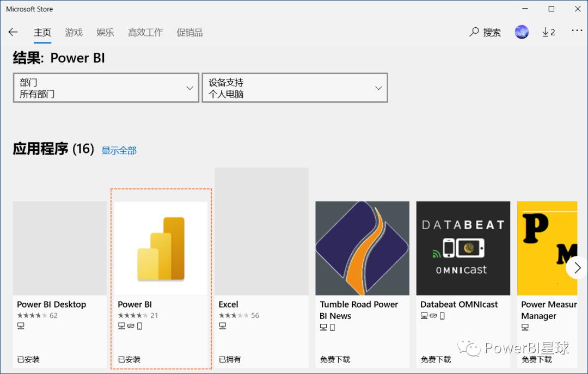
Task: Click the 显示全部 show all link
Action: pyautogui.click(x=119, y=150)
